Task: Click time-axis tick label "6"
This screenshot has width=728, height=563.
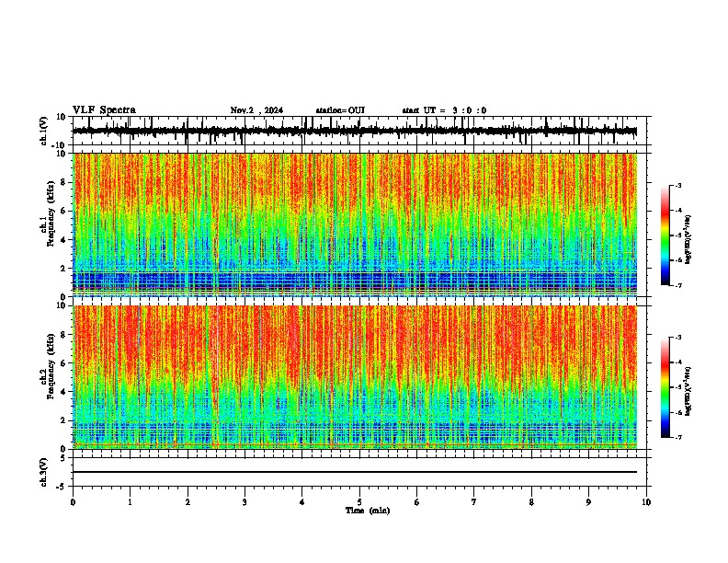Action: pos(417,502)
